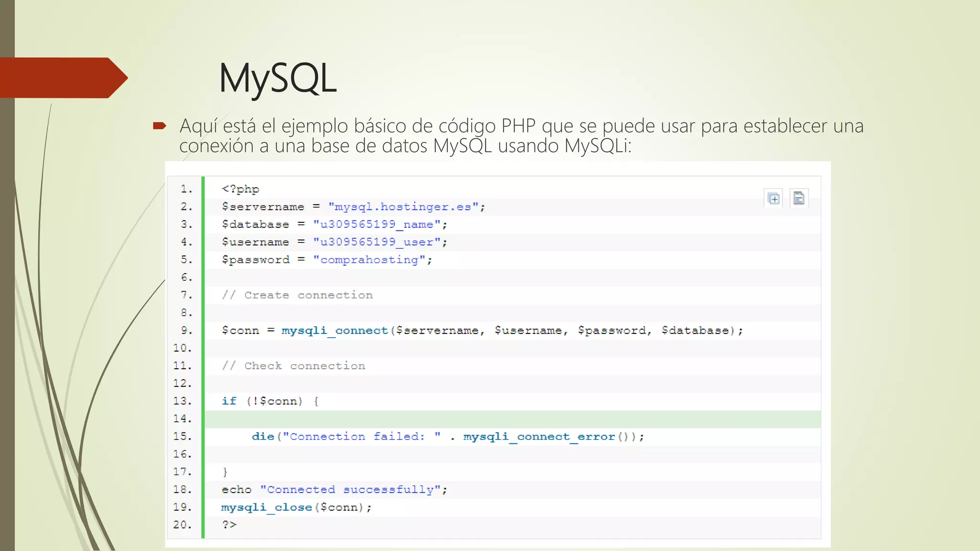Click the "comprahosting" password string

click(369, 260)
